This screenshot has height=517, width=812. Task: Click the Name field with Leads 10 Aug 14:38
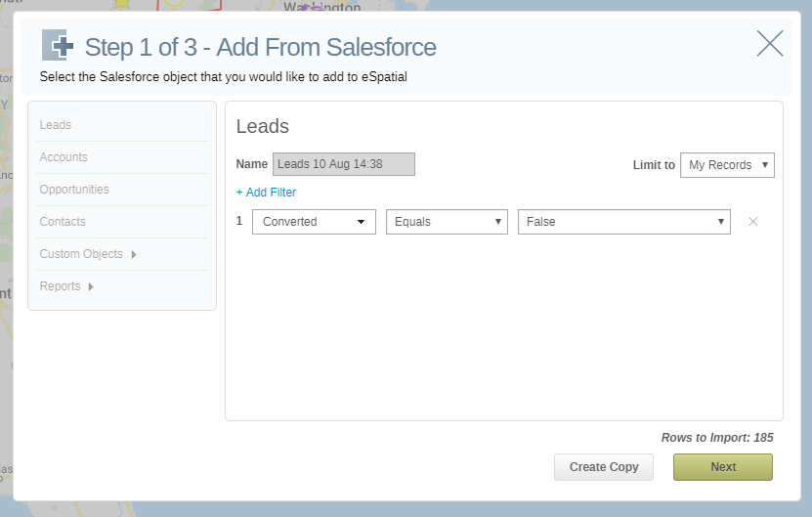tap(344, 164)
